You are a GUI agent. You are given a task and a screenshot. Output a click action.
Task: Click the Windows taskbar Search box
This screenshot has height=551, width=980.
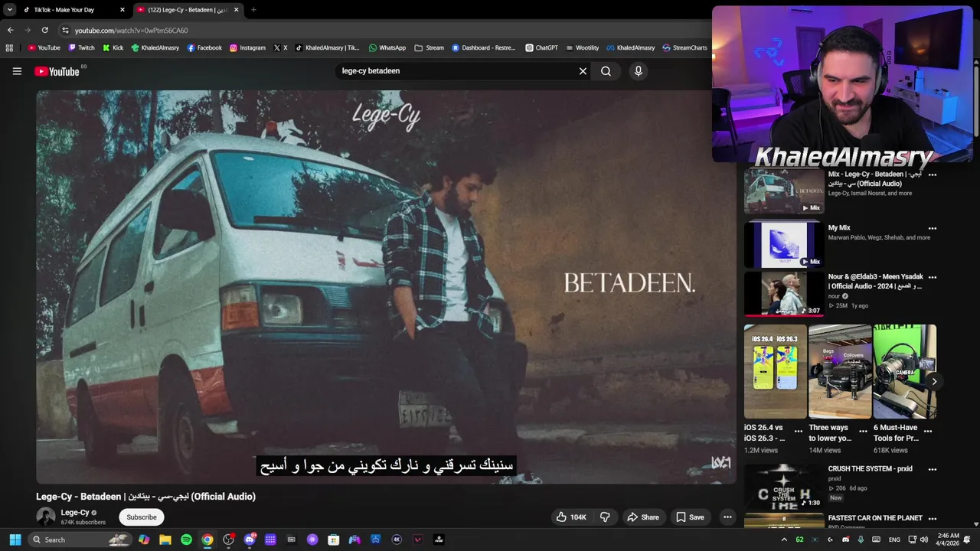[x=80, y=540]
